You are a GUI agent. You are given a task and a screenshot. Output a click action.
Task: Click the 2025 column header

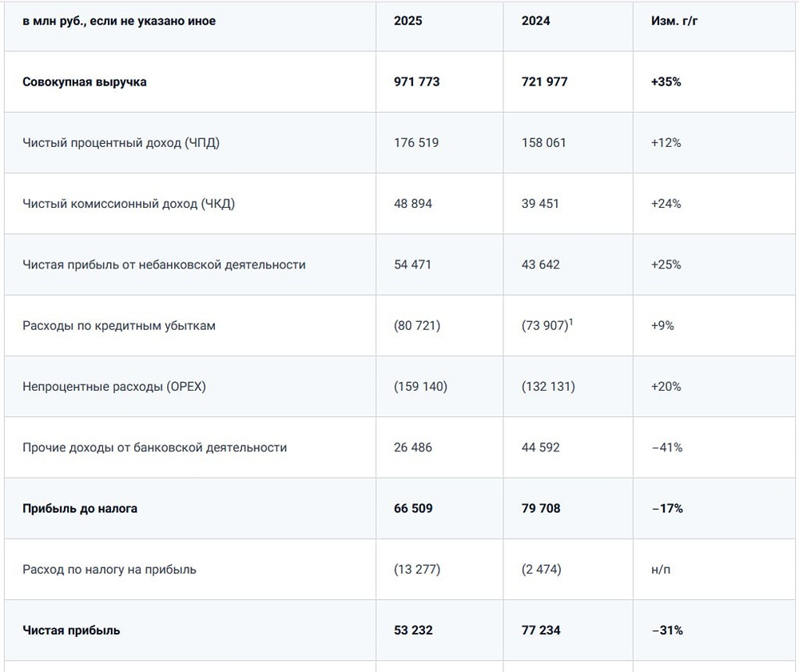pos(407,21)
